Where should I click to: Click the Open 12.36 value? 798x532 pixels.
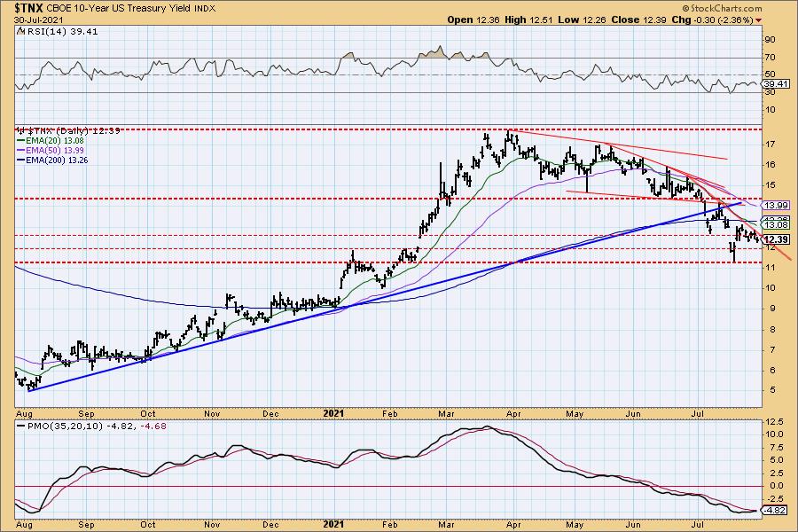[473, 20]
